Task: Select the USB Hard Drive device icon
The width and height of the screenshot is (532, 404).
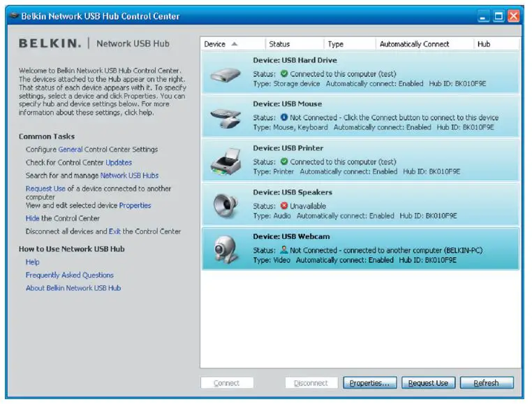Action: [226, 74]
